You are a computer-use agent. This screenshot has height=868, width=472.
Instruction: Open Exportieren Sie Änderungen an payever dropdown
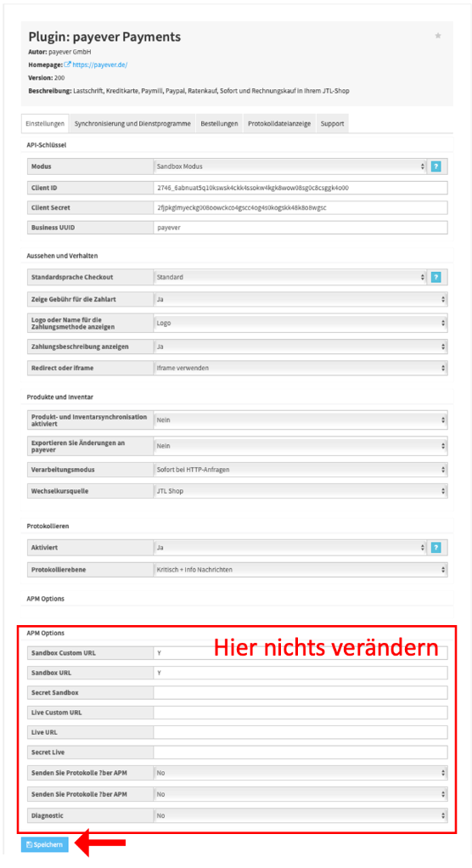click(x=301, y=446)
